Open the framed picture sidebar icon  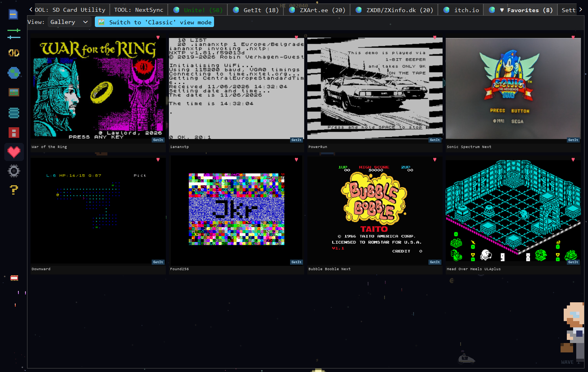[14, 92]
